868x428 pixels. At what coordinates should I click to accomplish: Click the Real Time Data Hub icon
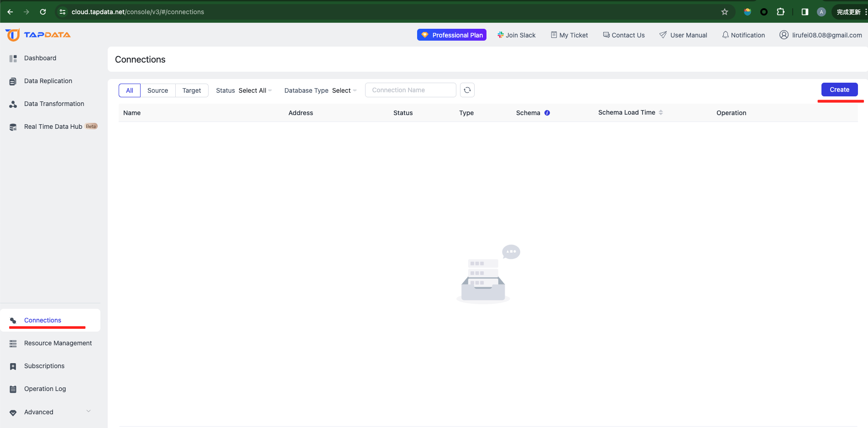13,127
